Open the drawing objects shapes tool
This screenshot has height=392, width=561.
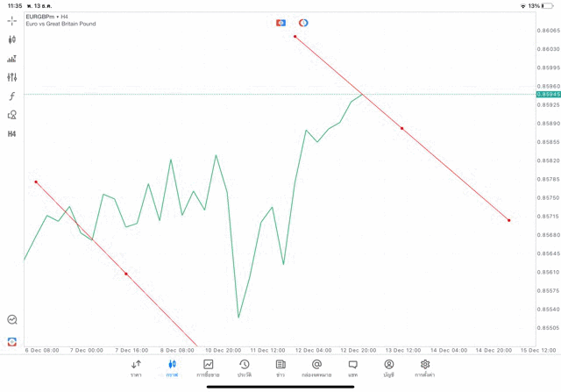(x=11, y=115)
